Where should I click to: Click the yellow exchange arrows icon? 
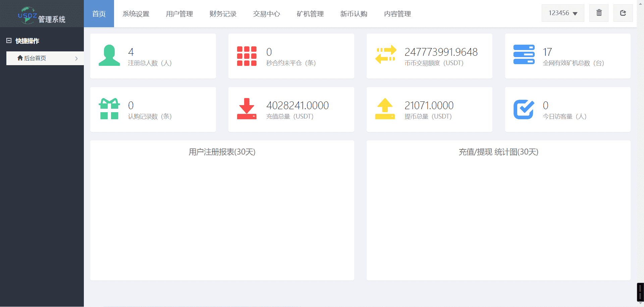pos(385,55)
